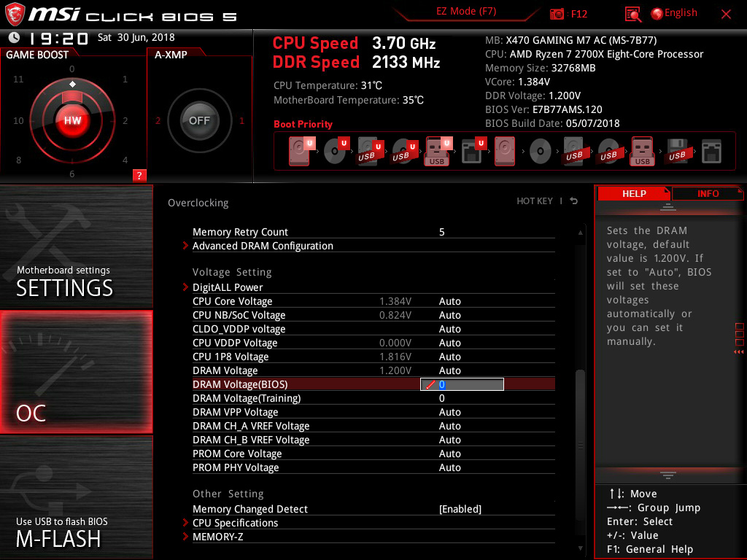Click the help panel bottom handle
Screen dimensions: 747x560
coord(668,475)
